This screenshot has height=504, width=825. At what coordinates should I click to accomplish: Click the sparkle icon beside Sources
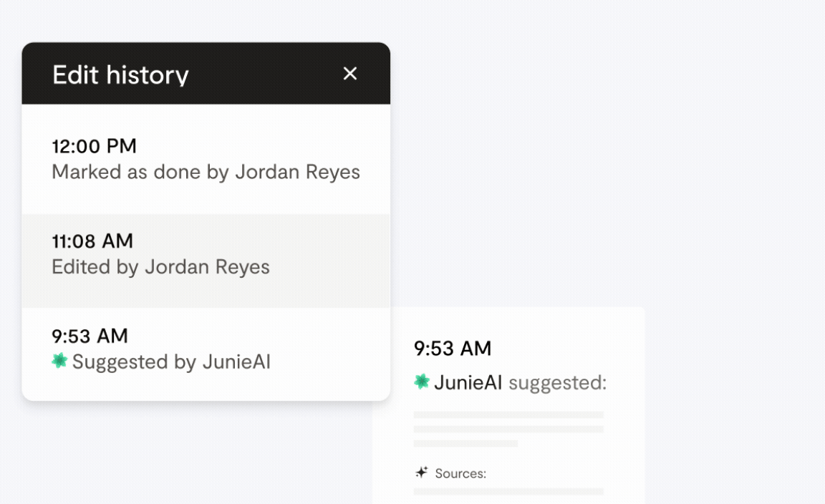pos(422,472)
